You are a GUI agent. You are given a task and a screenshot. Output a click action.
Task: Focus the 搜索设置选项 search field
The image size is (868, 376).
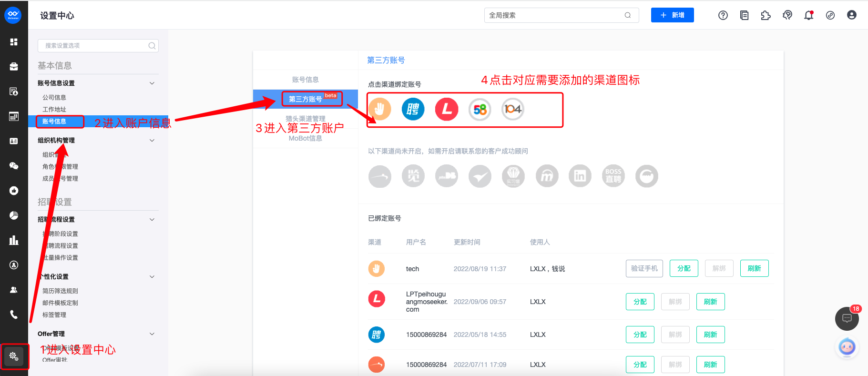coord(98,46)
